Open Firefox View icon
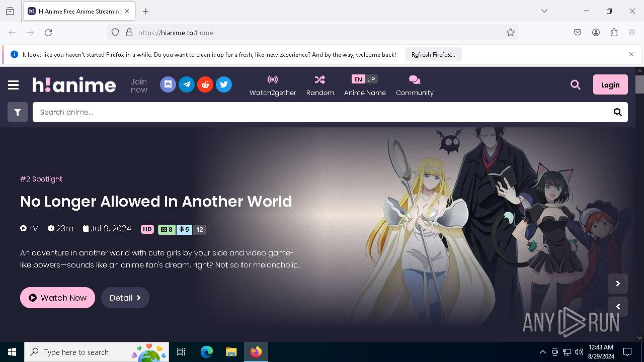 pyautogui.click(x=10, y=11)
